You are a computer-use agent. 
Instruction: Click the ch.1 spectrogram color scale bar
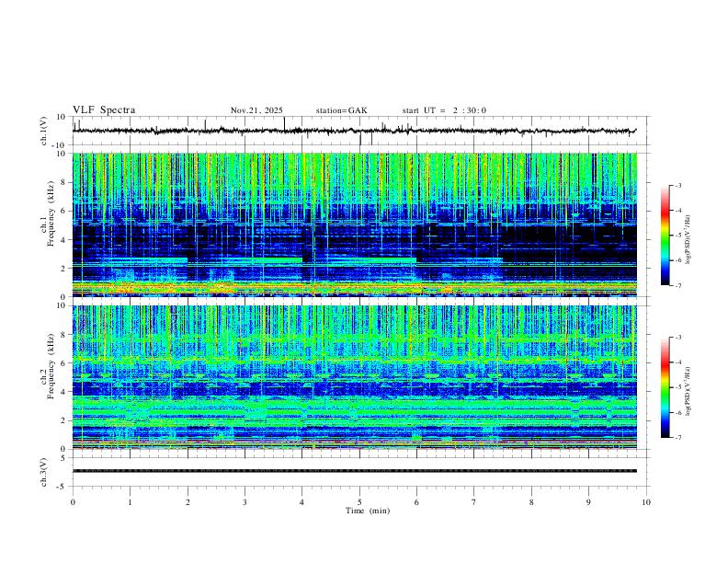(665, 236)
